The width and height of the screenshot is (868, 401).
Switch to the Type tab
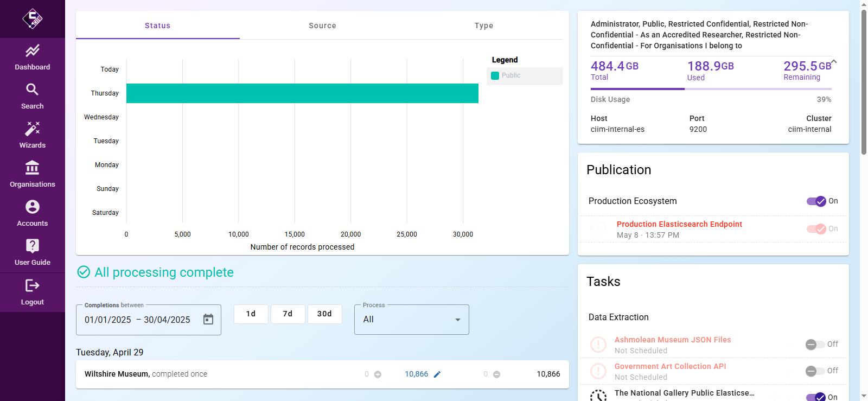[483, 26]
